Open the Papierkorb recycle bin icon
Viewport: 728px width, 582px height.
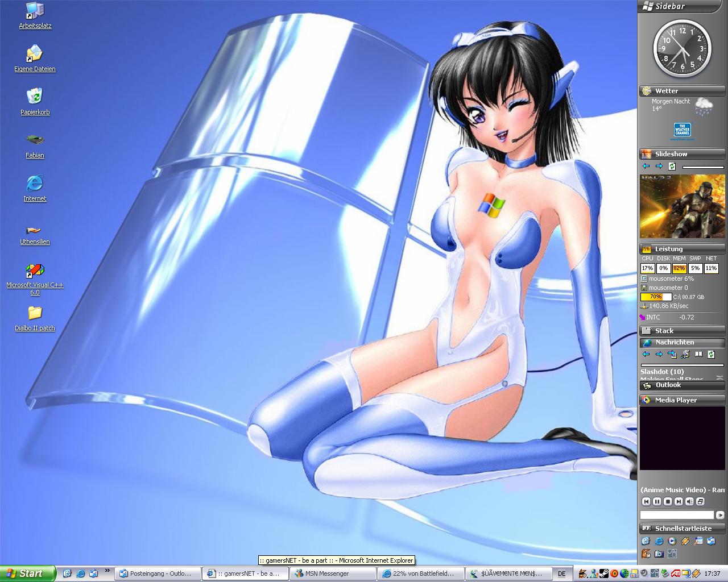click(35, 102)
